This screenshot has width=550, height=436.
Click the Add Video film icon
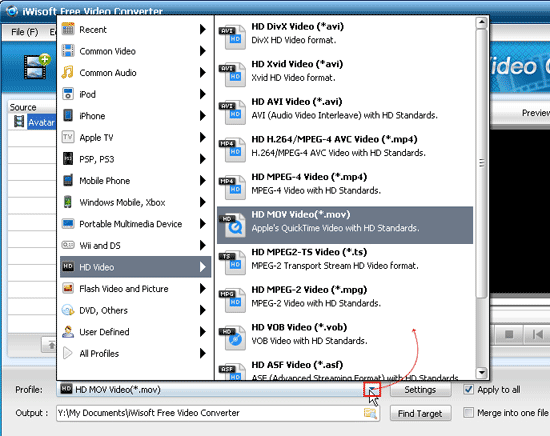click(37, 66)
